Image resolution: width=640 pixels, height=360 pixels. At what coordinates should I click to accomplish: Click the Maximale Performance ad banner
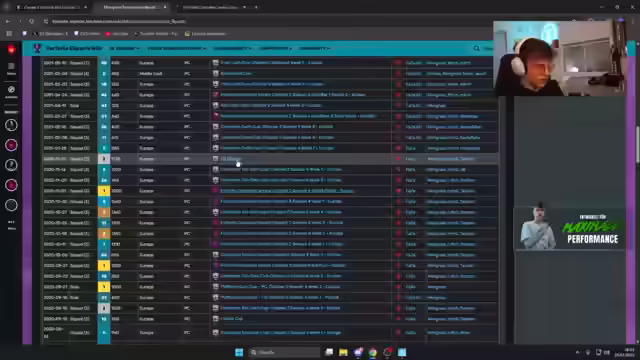pos(569,229)
